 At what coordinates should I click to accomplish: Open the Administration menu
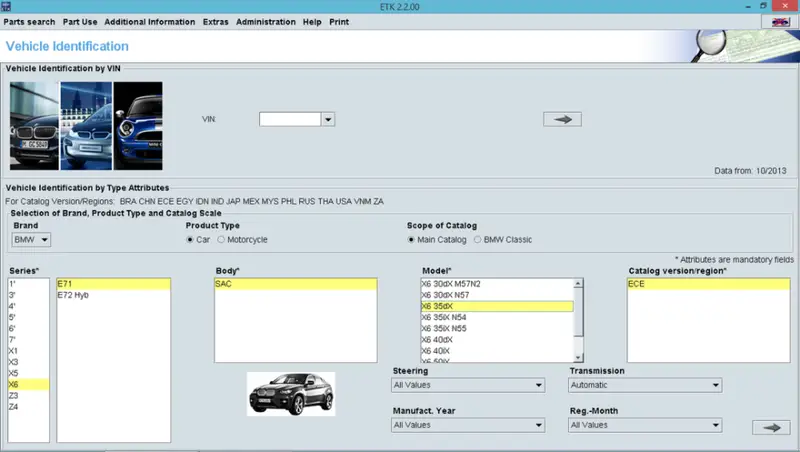(266, 22)
